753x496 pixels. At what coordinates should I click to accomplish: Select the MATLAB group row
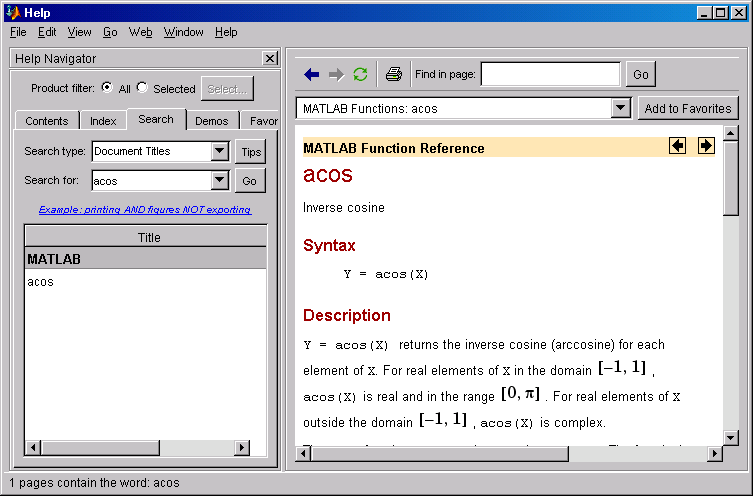146,259
